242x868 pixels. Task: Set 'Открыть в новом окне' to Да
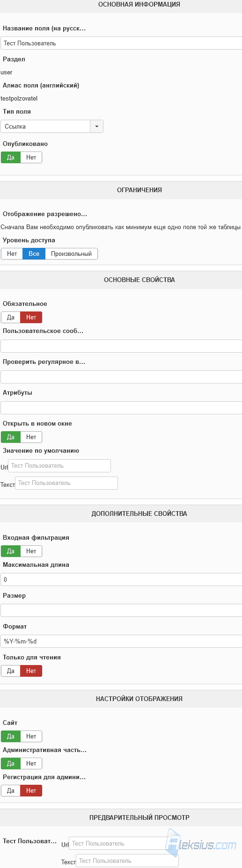click(x=11, y=437)
